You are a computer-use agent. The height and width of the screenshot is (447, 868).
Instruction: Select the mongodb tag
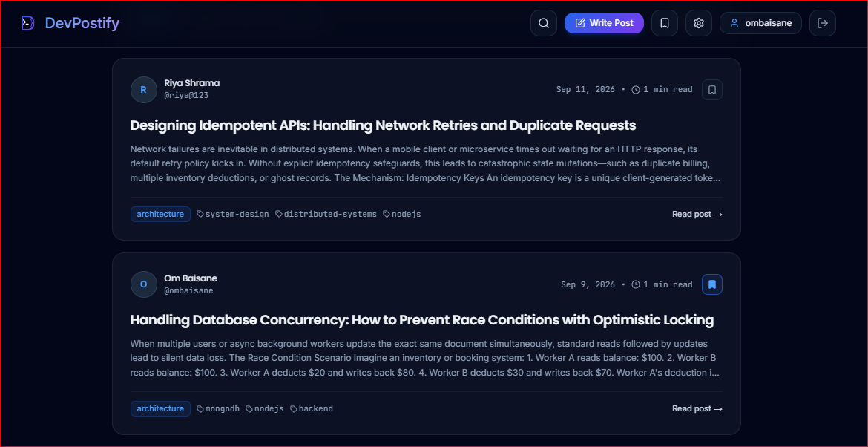218,409
